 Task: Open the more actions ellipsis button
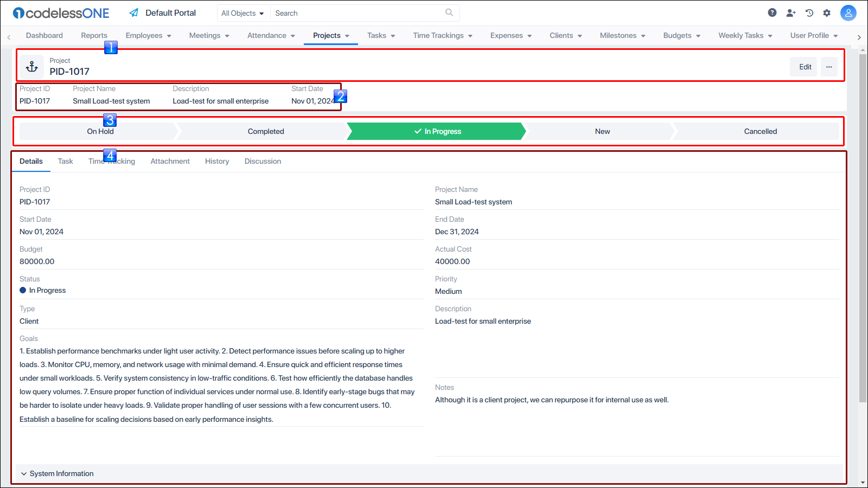(829, 67)
